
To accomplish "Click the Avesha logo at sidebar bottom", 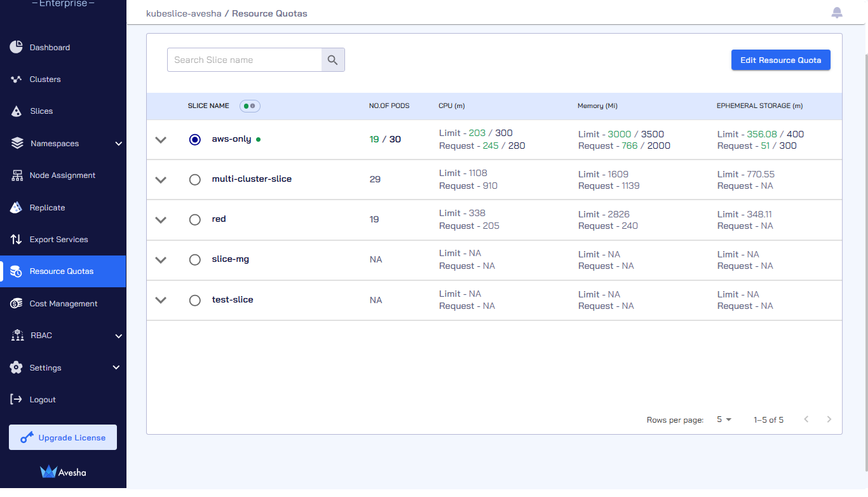I will click(x=63, y=472).
